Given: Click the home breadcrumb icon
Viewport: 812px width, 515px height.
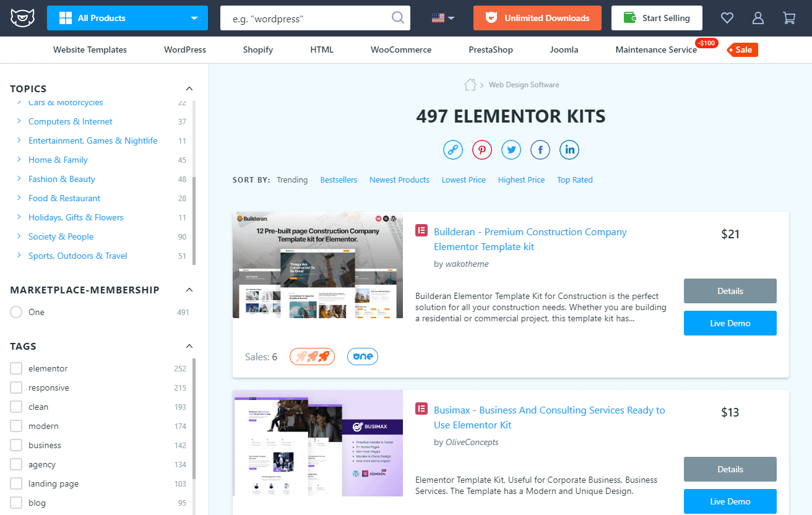Looking at the screenshot, I should point(470,84).
